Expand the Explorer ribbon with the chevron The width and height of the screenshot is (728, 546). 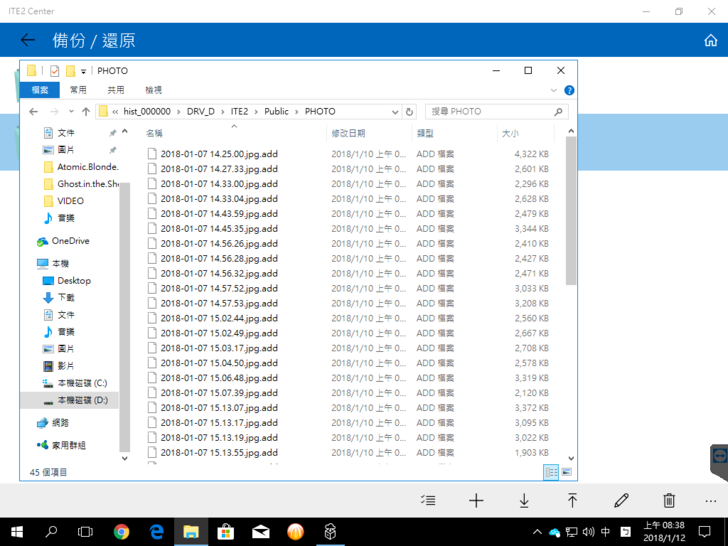coord(554,90)
